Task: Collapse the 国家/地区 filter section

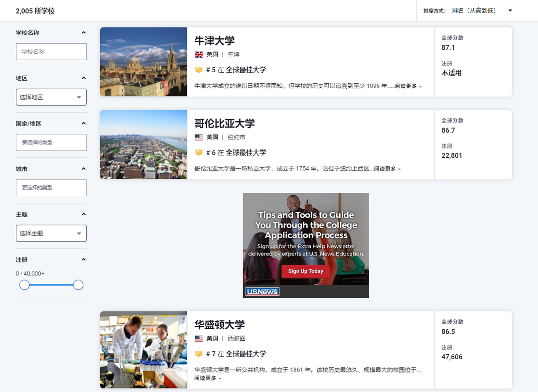Action: point(83,124)
